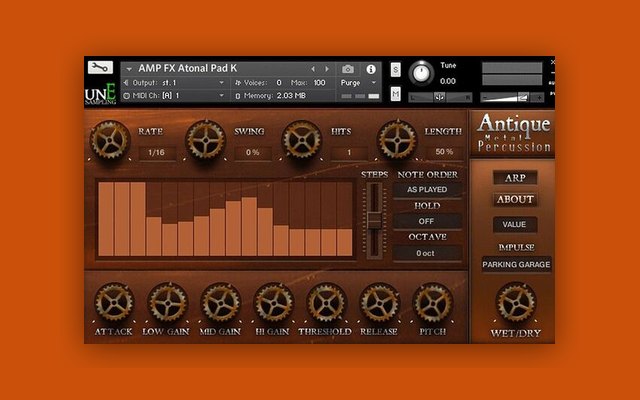Adjust the Steps vertical slider
640x400 pixels.
tap(374, 220)
